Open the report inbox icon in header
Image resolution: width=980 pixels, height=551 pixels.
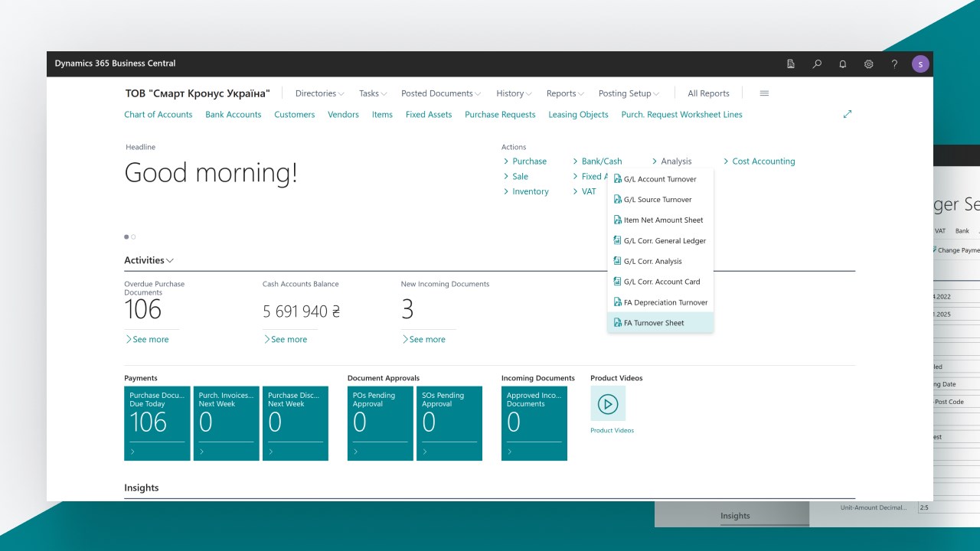coord(791,64)
